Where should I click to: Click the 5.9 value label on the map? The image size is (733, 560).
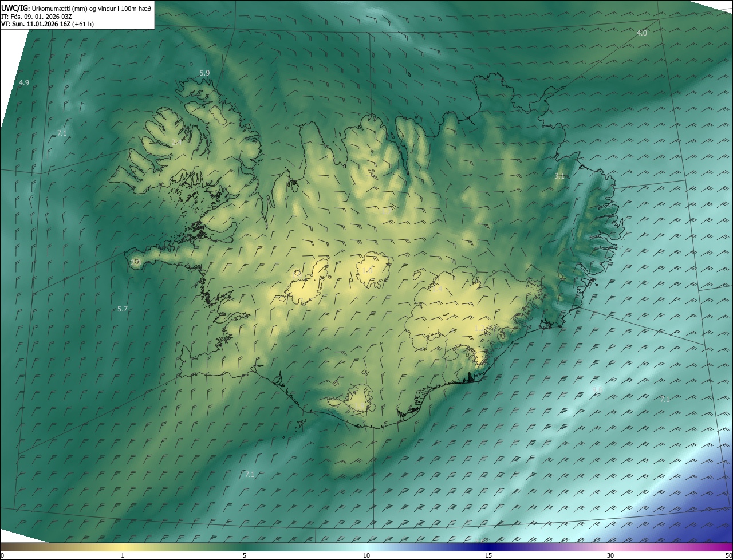(204, 73)
